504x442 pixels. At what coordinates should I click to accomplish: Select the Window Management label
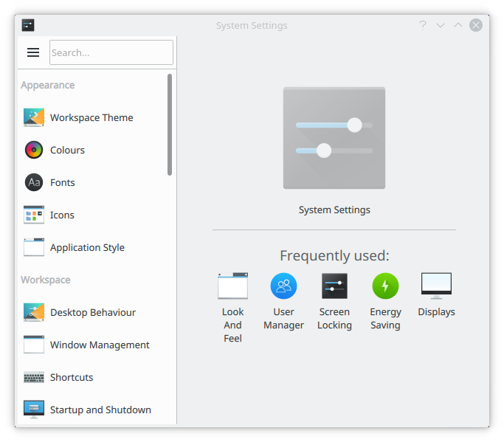[100, 345]
